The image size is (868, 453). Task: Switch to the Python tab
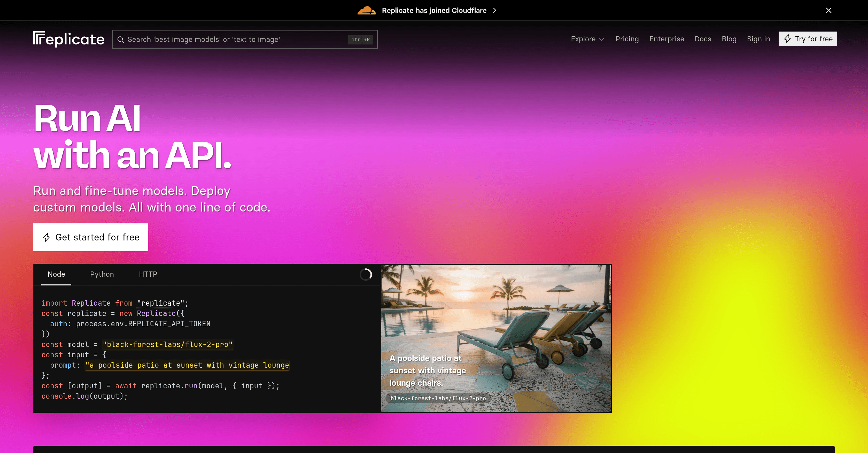point(102,274)
